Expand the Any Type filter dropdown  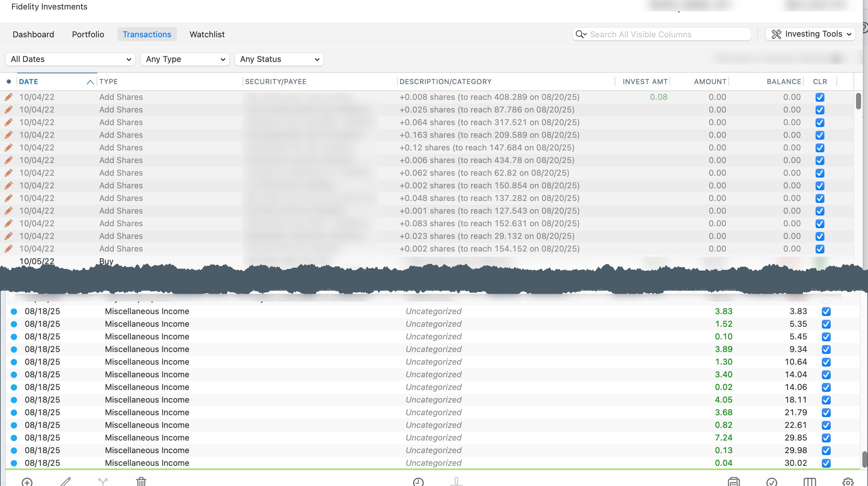click(185, 59)
